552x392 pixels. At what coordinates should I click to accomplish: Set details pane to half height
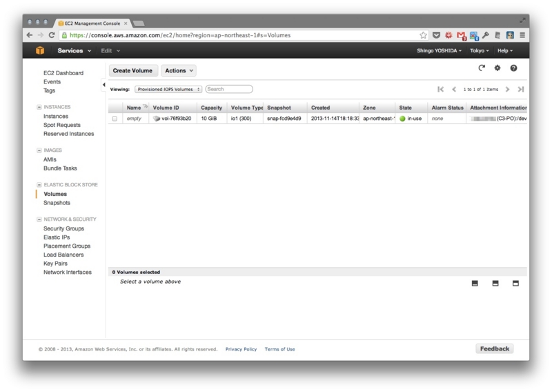495,283
